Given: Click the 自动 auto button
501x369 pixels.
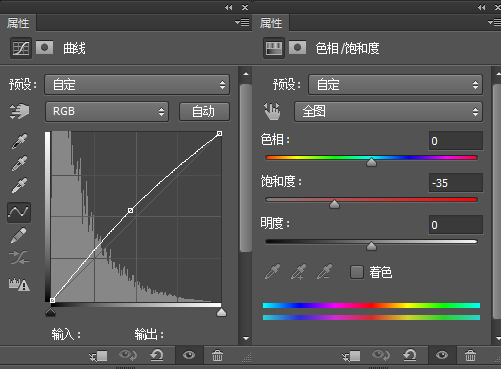Looking at the screenshot, I should [204, 112].
